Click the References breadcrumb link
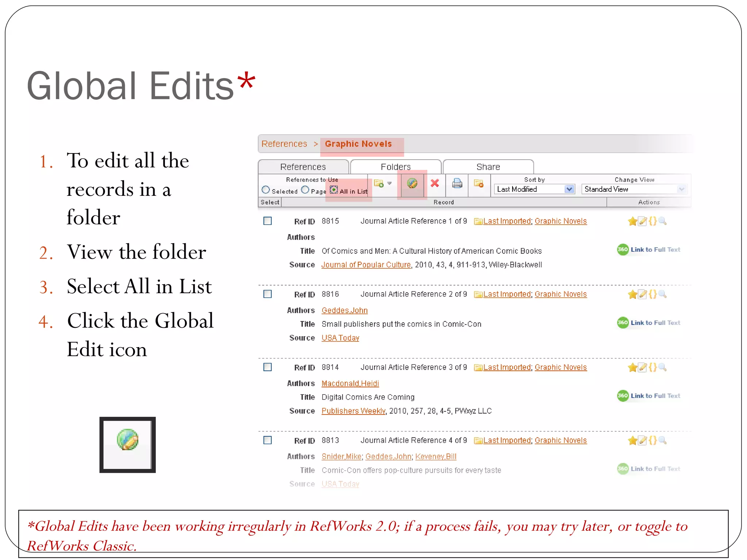 (284, 144)
